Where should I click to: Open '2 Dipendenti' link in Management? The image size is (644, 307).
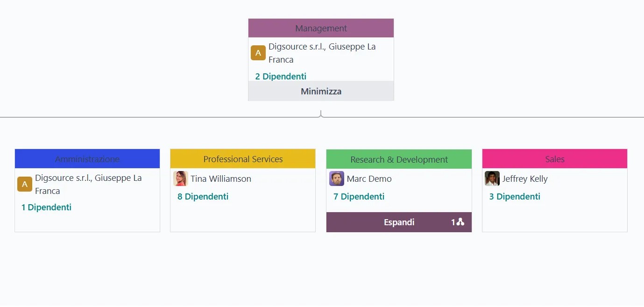click(x=281, y=76)
